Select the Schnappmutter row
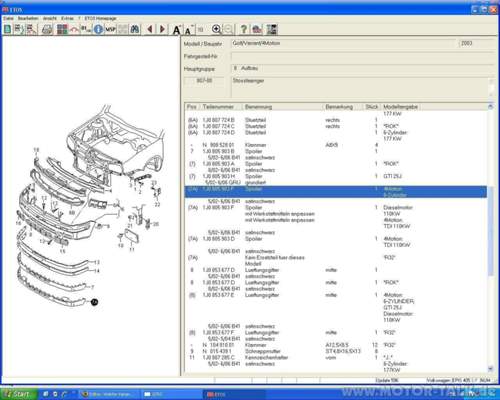500x400 pixels. 336,351
